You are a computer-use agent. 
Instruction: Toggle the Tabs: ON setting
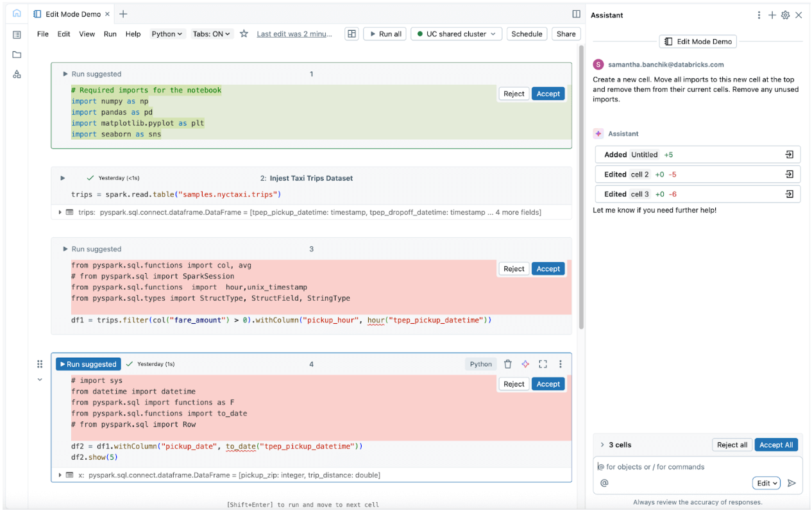[212, 34]
